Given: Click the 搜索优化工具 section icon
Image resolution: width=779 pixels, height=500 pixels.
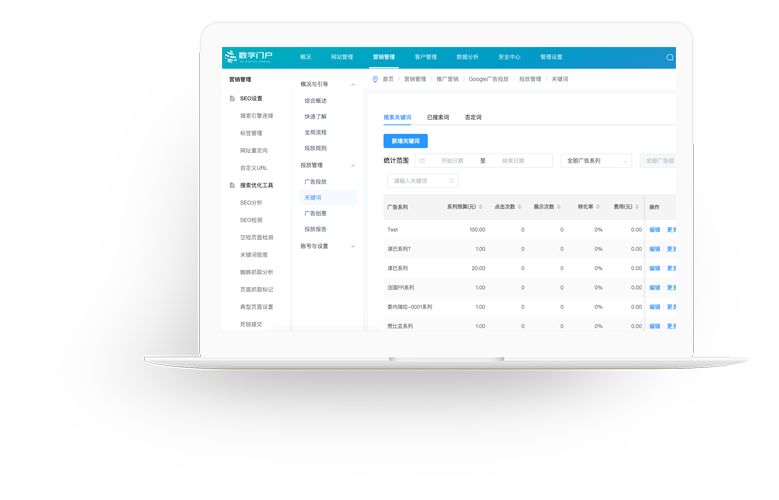Looking at the screenshot, I should 232,185.
